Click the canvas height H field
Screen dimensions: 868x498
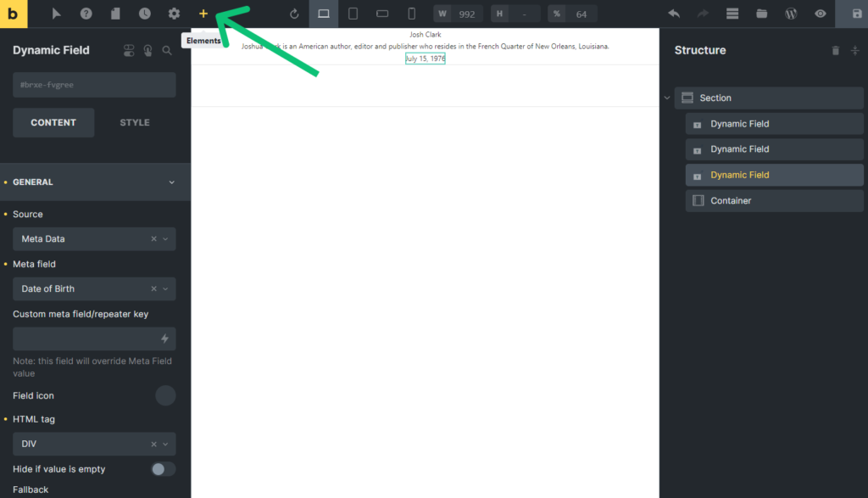point(524,14)
